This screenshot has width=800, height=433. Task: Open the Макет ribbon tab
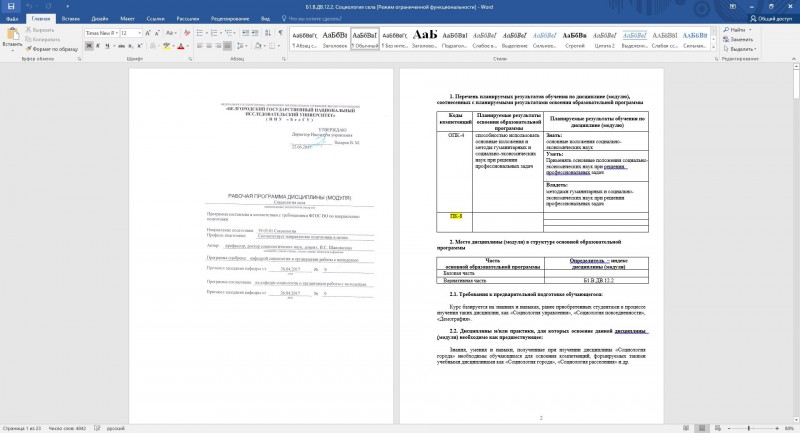(128, 19)
